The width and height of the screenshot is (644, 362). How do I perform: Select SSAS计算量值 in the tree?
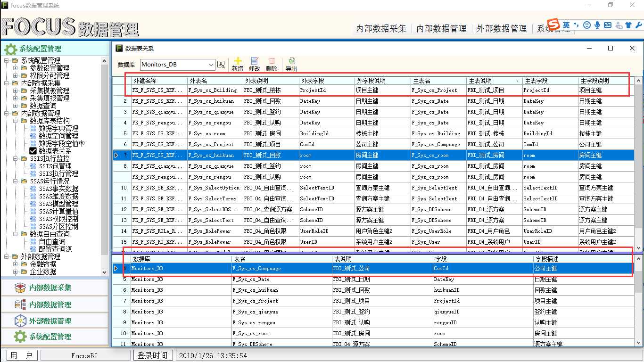(58, 211)
